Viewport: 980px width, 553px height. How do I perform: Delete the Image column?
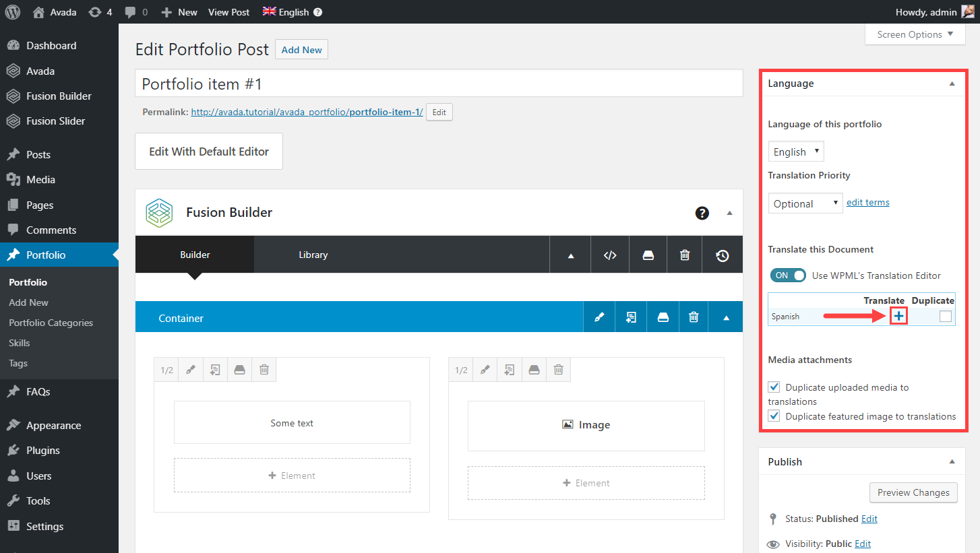coord(558,370)
